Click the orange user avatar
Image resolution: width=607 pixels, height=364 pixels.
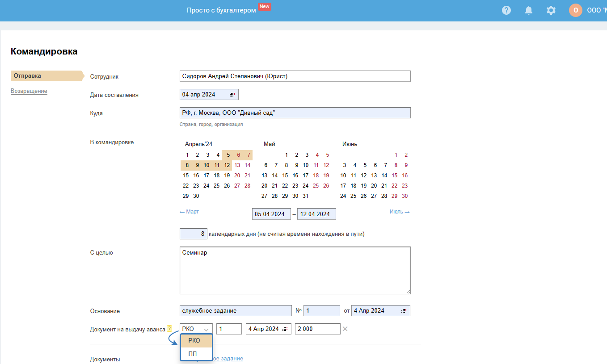(575, 10)
